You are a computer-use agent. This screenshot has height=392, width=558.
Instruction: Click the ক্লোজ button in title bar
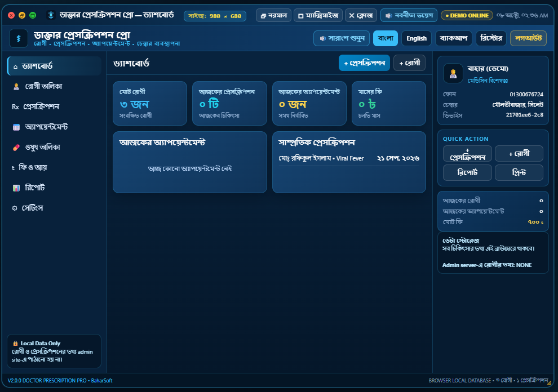tap(361, 15)
